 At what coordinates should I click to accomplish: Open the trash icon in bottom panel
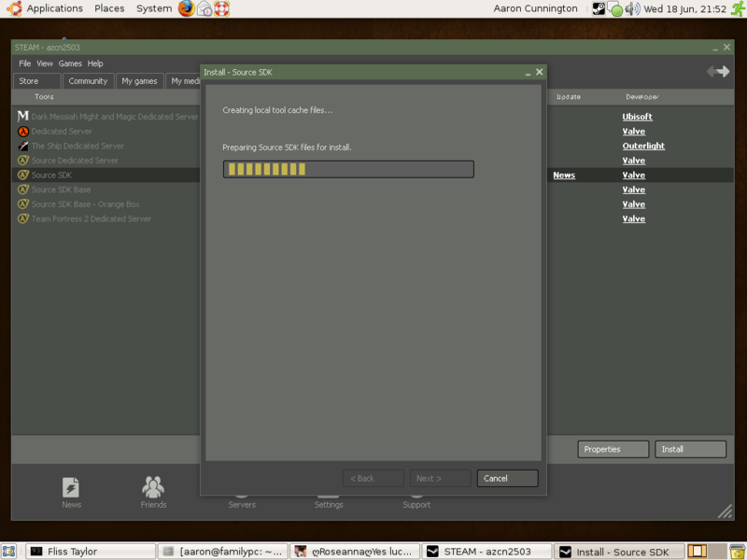[x=738, y=552]
